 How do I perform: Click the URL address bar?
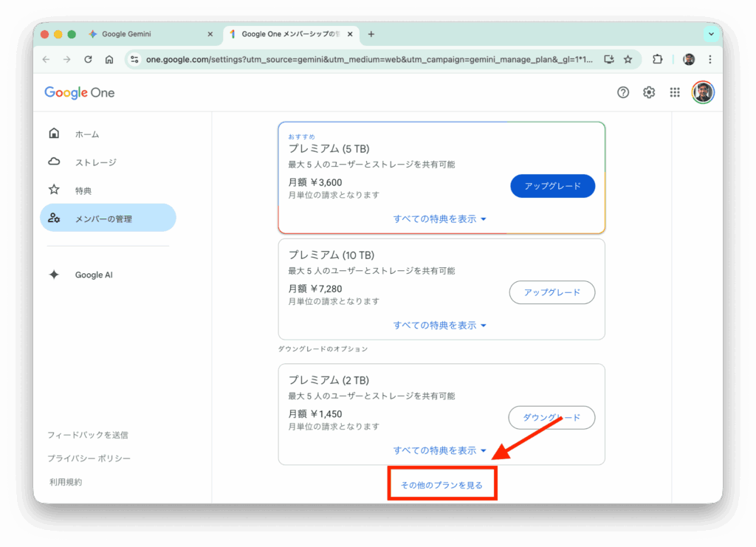[x=369, y=60]
